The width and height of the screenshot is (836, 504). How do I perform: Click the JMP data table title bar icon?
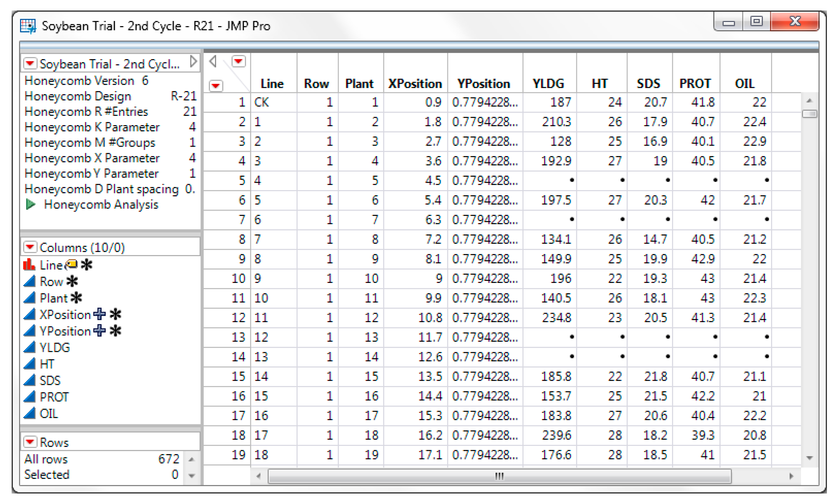(x=28, y=26)
